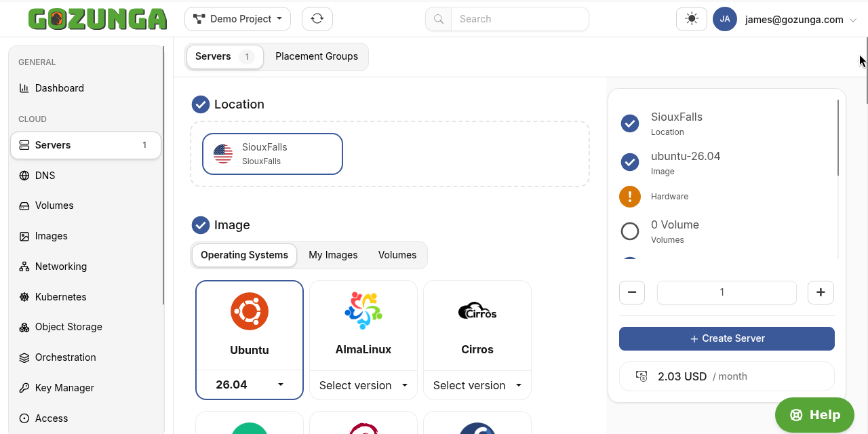The width and height of the screenshot is (868, 434).
Task: Decrease server count with minus button
Action: point(632,292)
